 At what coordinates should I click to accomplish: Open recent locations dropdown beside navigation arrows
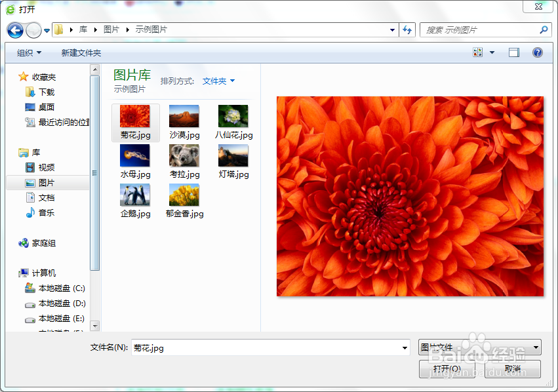pos(47,31)
